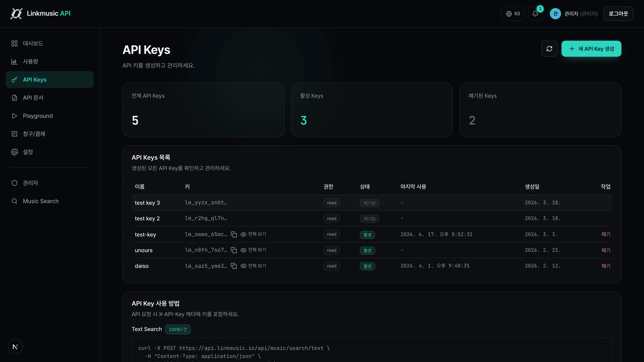Click the 폐기된 Keys card
This screenshot has width=644, height=362.
(540, 110)
